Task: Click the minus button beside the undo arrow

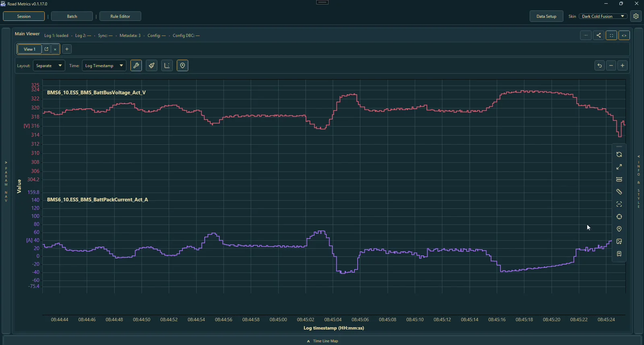Action: click(611, 66)
